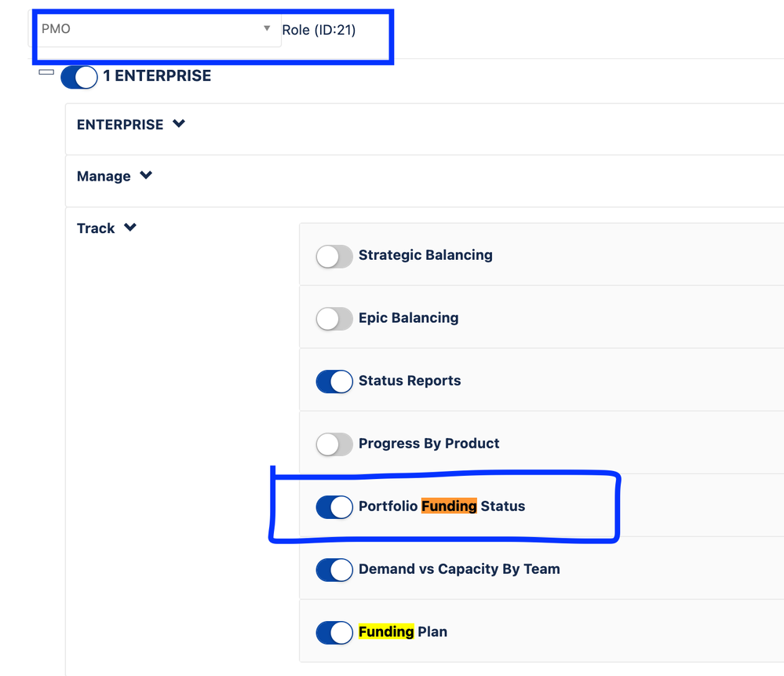
Task: Click Demand vs Capacity By Team label
Action: point(459,569)
